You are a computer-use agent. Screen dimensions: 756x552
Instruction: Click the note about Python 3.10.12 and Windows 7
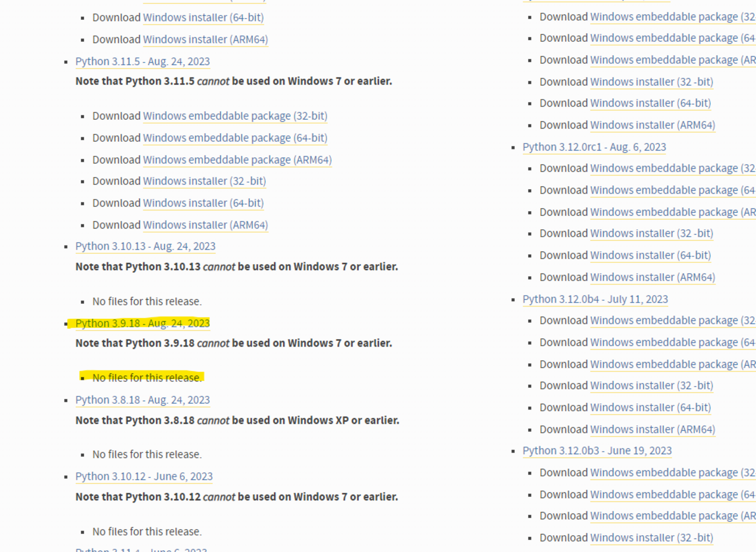click(x=237, y=497)
